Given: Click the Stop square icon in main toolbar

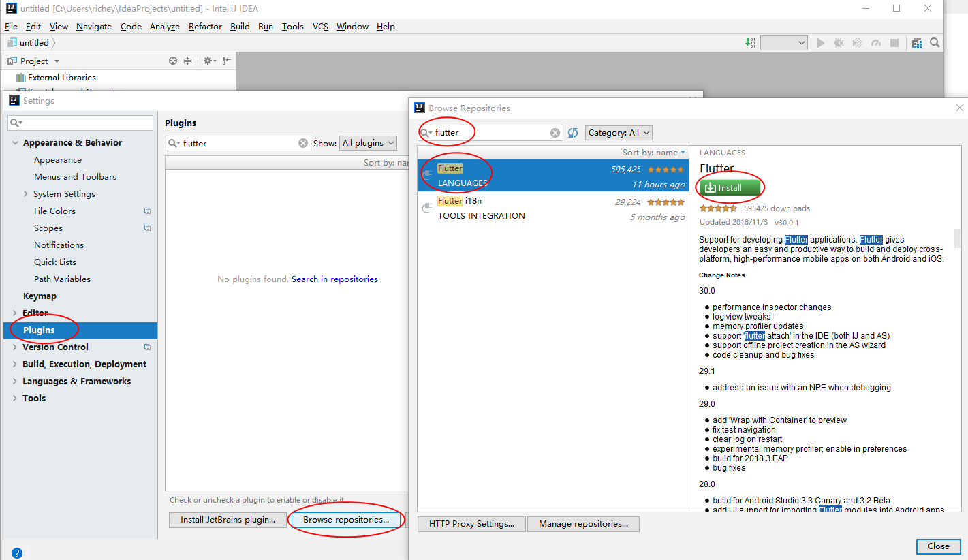Looking at the screenshot, I should click(x=894, y=43).
